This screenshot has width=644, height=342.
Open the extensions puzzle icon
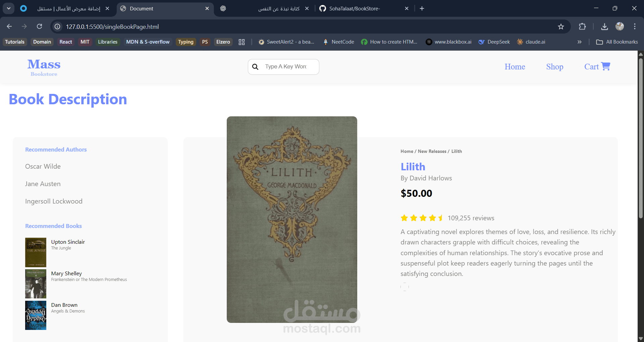pos(582,26)
